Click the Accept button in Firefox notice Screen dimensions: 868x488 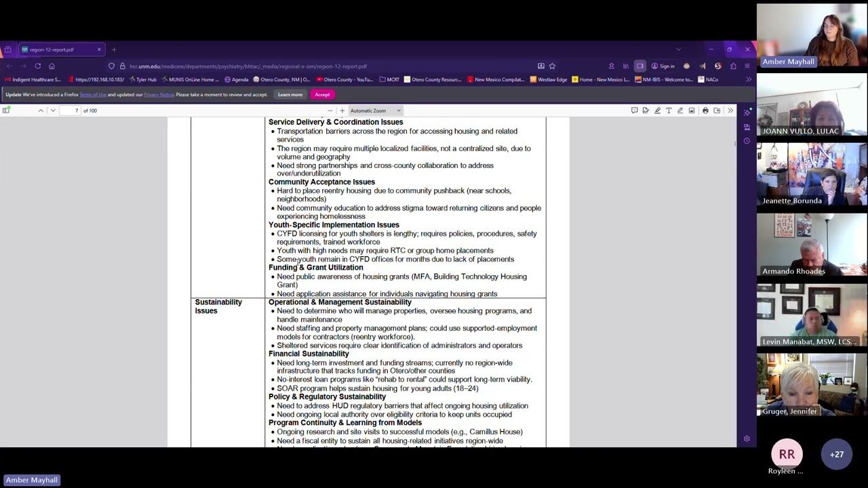(x=322, y=95)
